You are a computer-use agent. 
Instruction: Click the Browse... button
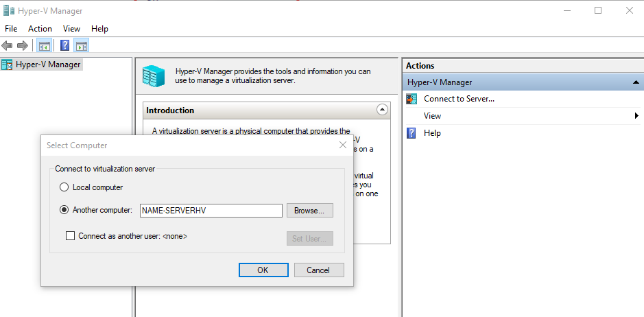pyautogui.click(x=310, y=211)
